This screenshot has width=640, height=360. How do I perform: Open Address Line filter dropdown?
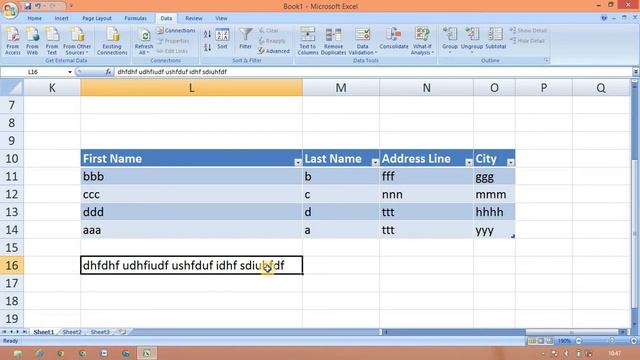pyautogui.click(x=469, y=162)
